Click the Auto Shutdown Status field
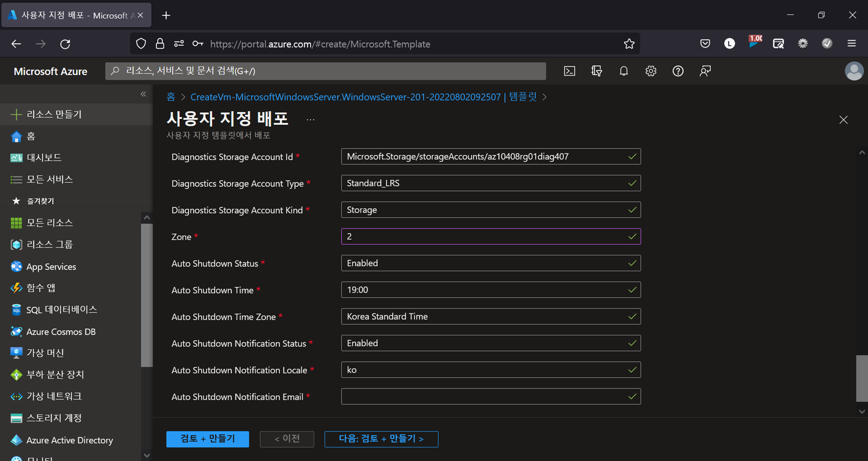The image size is (868, 461). pos(491,263)
